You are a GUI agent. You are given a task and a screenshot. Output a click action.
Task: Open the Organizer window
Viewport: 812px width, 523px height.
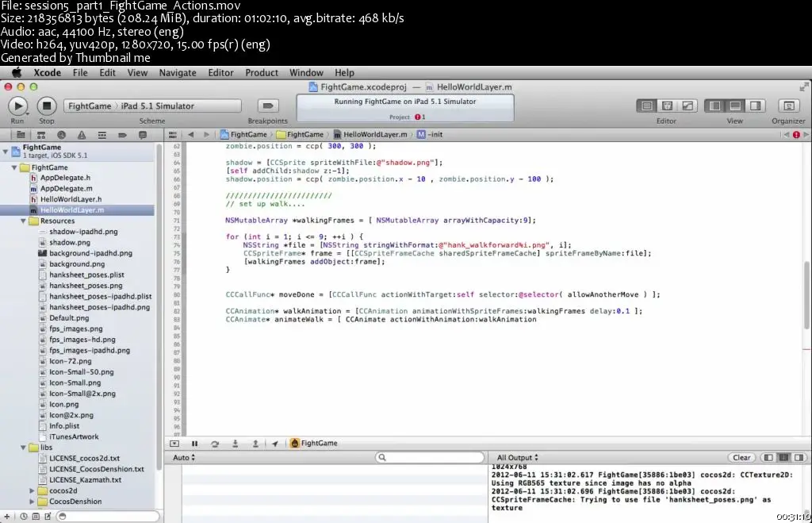pos(789,106)
